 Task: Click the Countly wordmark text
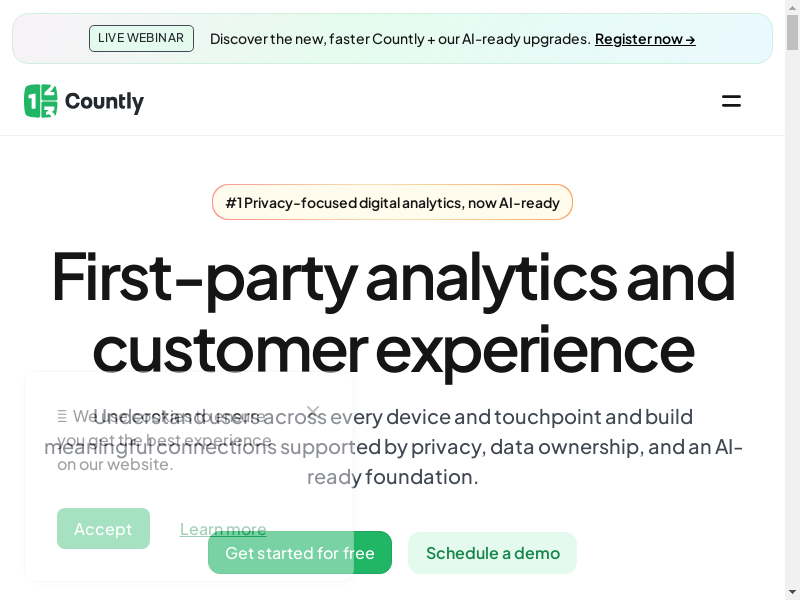104,102
